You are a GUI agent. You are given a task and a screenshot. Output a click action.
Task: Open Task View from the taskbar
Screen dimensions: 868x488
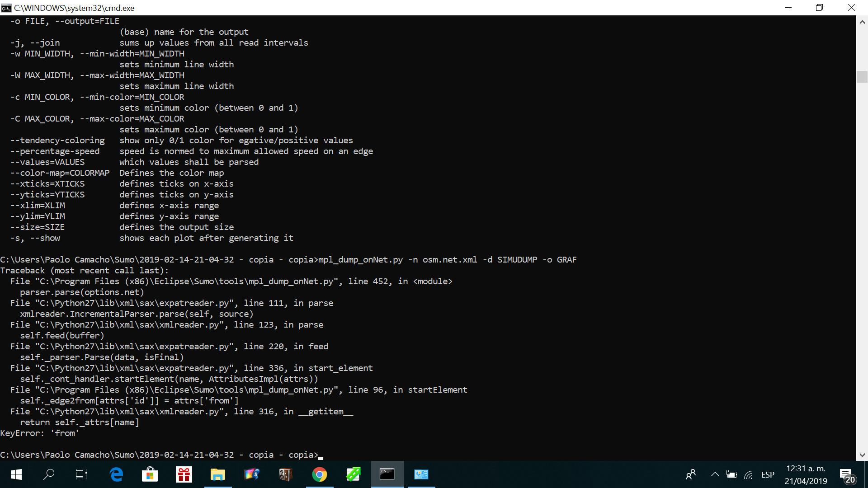point(81,474)
